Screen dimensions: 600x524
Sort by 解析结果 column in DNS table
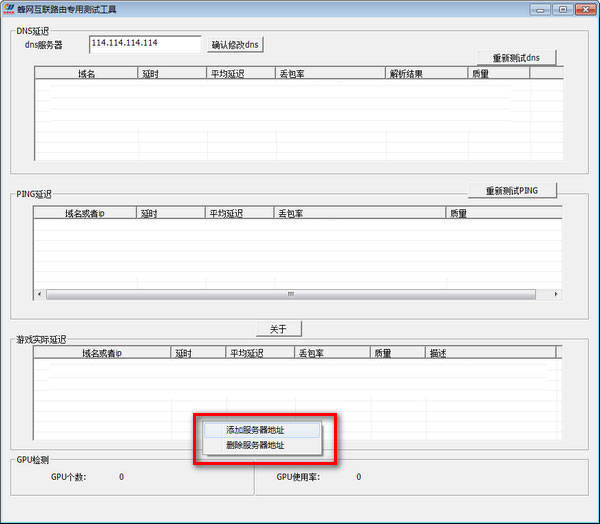tap(425, 74)
